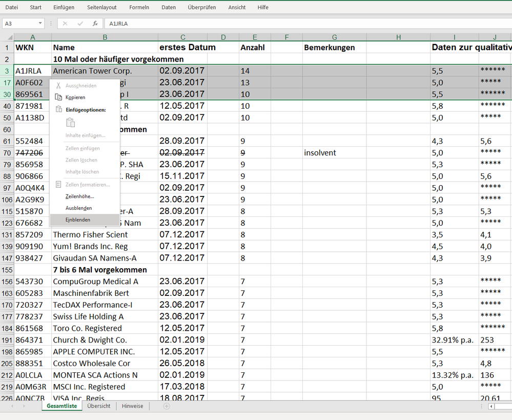512x420 pixels.
Task: Click the Datei menu button
Action: (11, 8)
